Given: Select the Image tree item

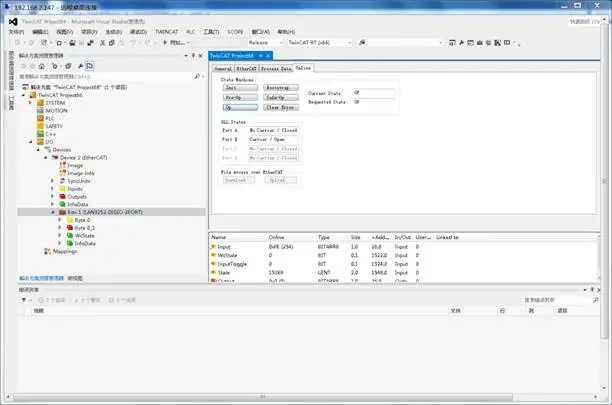Looking at the screenshot, I should 75,165.
